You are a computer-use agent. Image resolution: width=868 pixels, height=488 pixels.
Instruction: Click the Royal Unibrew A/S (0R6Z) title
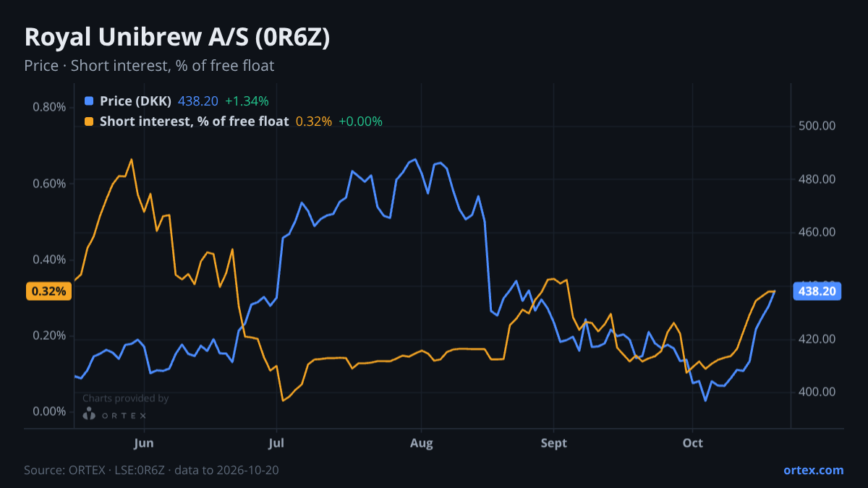click(177, 38)
